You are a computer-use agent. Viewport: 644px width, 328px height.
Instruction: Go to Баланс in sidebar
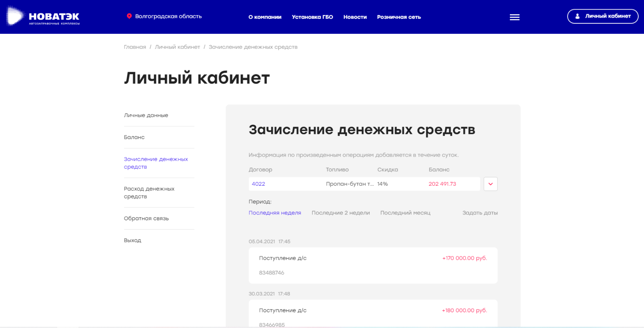(x=134, y=137)
